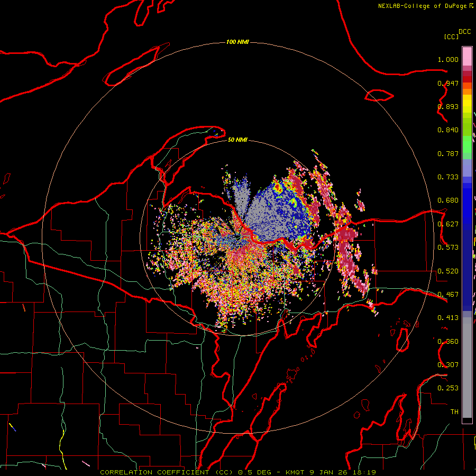Click the NEXLAB-College of DuPage label
The image size is (476, 476).
coord(423,6)
